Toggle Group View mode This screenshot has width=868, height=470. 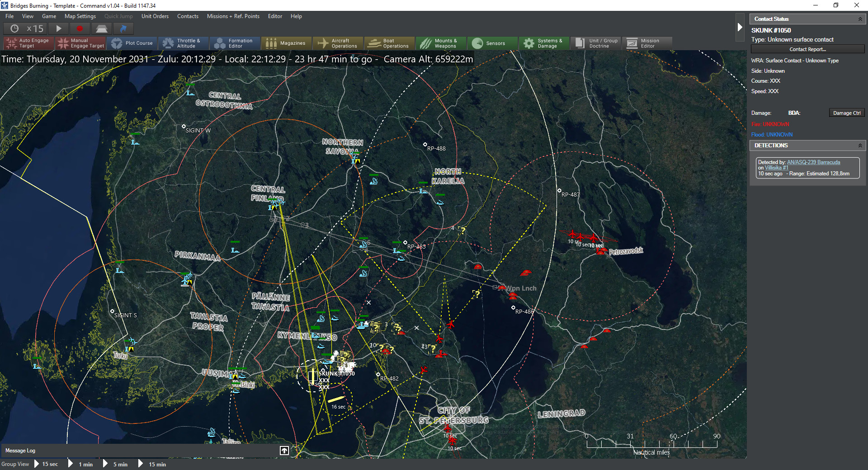click(x=15, y=464)
